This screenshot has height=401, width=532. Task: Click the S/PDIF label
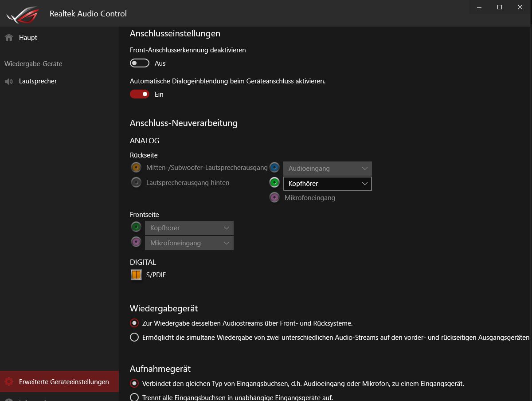(156, 275)
